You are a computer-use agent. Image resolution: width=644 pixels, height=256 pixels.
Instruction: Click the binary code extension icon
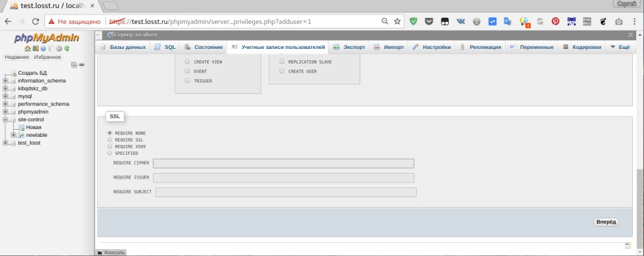coord(587,21)
